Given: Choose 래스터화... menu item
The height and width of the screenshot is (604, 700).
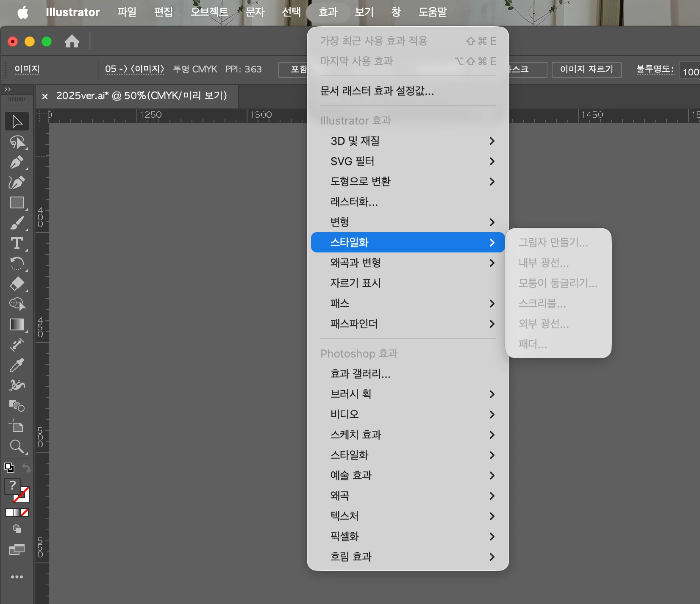Looking at the screenshot, I should [x=408, y=202].
